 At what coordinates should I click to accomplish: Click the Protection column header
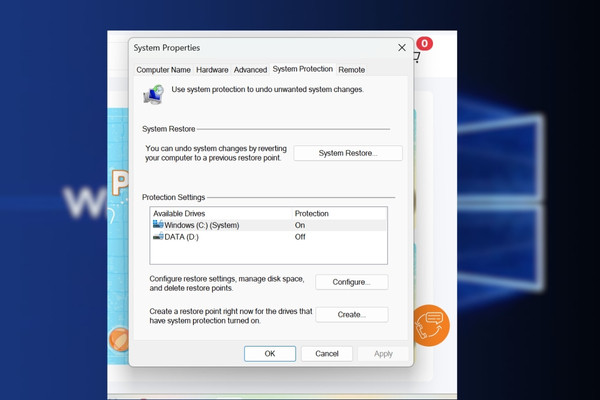[x=311, y=214]
